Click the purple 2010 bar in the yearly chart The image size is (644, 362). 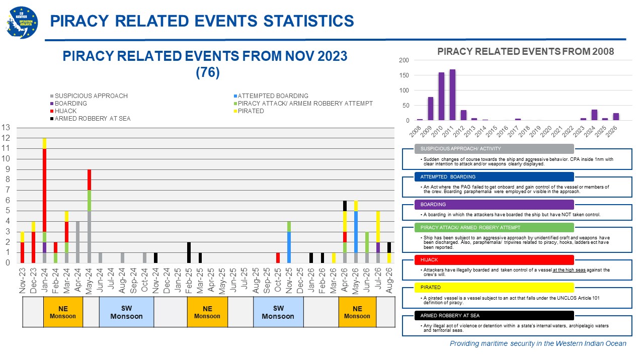441,97
